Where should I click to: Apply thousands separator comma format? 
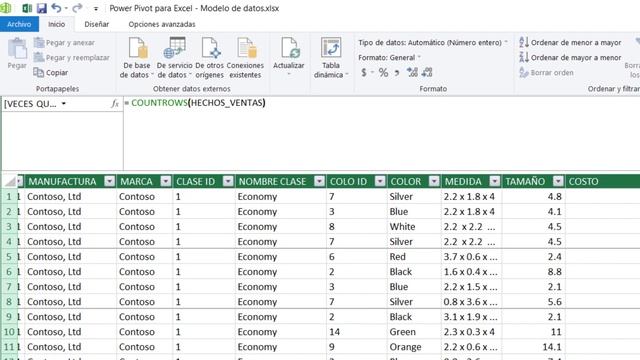397,73
